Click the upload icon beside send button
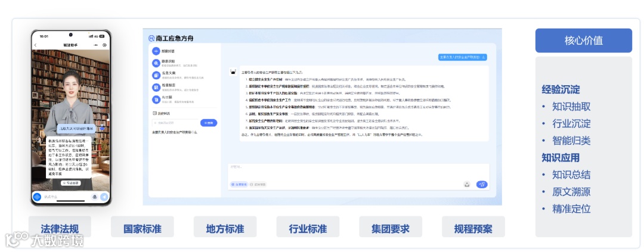Screen dimensions: 644x252 coord(466,184)
